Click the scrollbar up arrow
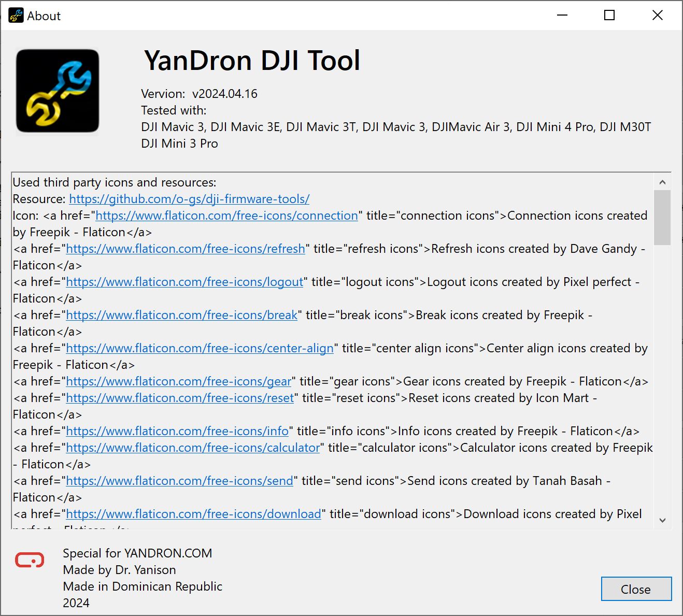Viewport: 683px width, 616px height. coord(662,182)
